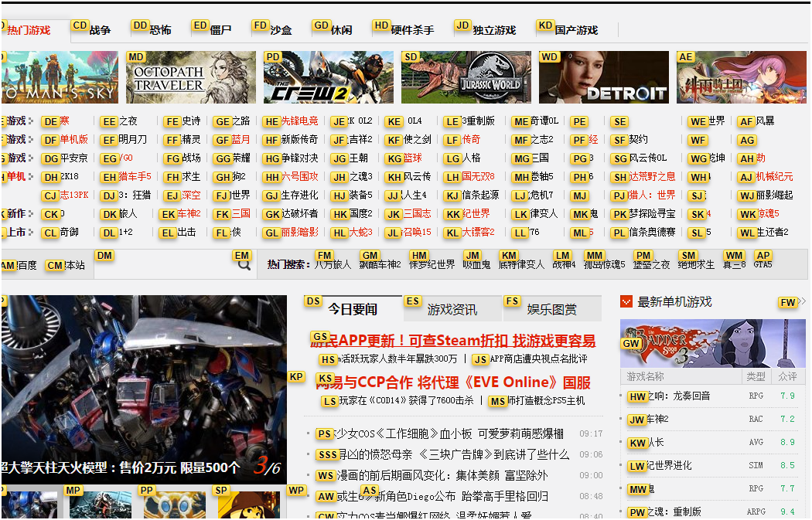The image size is (812, 520).
Task: Click hot search term 吸血鬼
Action: tap(476, 265)
